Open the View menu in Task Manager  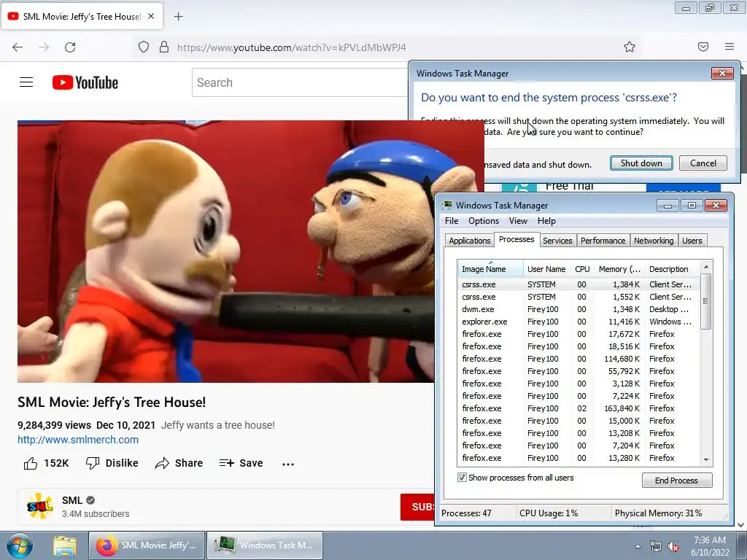pos(518,221)
